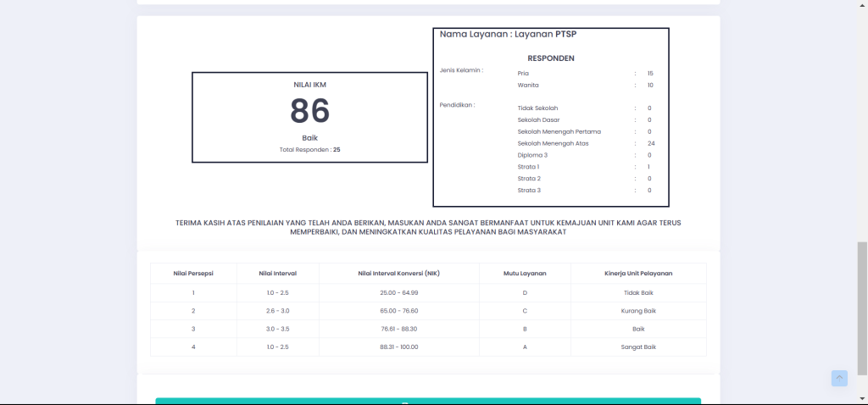This screenshot has width=868, height=405.
Task: Click the teal button at the page bottom
Action: pos(428,401)
